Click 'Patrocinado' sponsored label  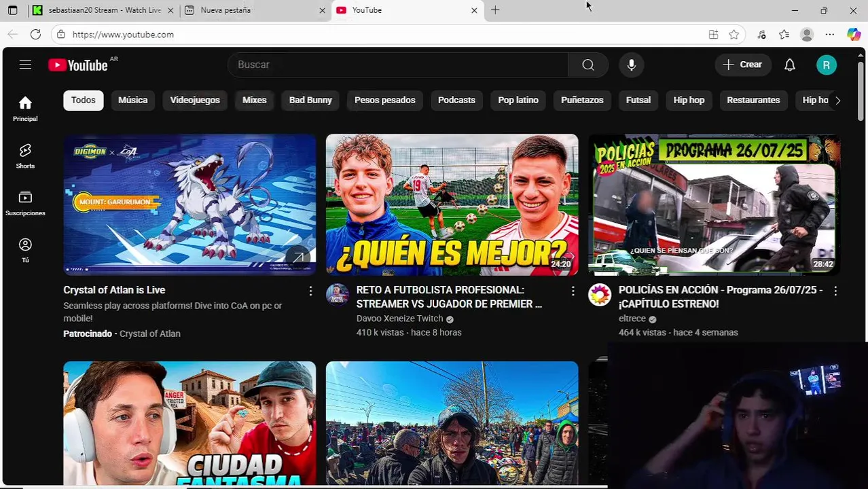pos(88,333)
